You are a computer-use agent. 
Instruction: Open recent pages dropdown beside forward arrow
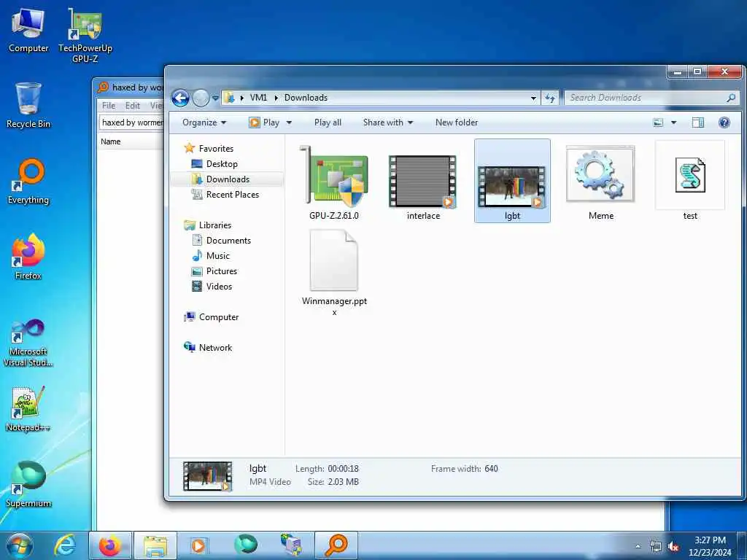pos(215,98)
